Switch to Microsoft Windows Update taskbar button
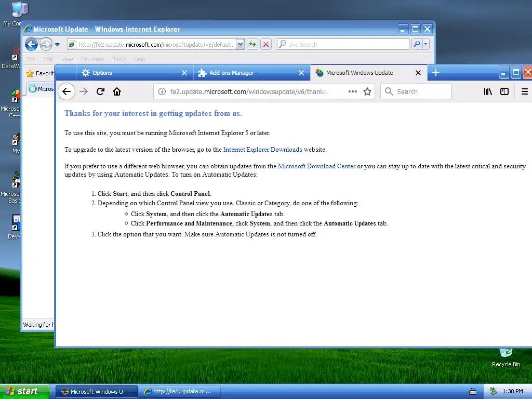Image resolution: width=532 pixels, height=399 pixels. (96, 392)
